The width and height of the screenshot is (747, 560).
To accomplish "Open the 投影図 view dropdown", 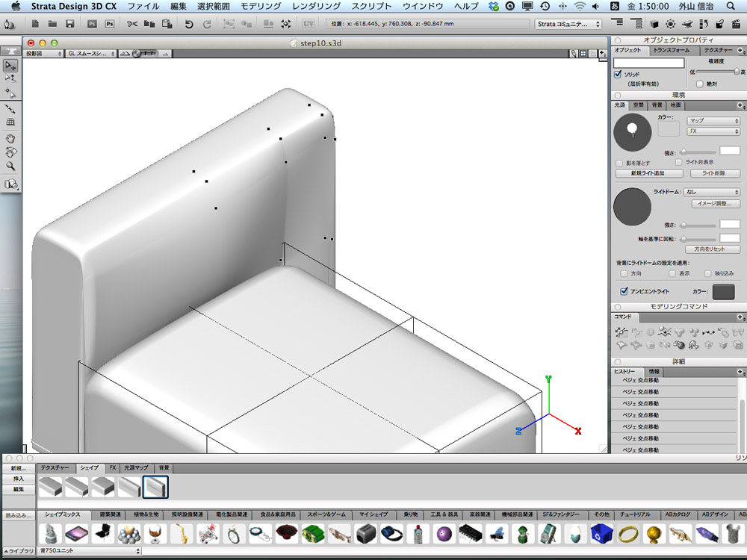I will pos(43,54).
